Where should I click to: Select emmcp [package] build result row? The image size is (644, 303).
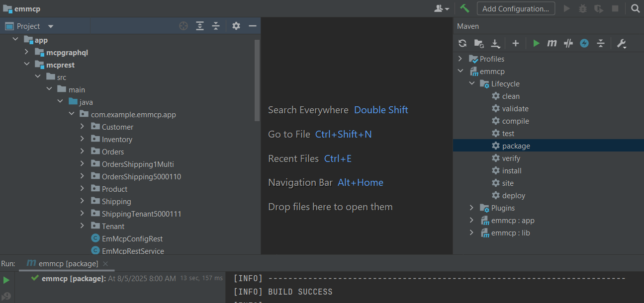pyautogui.click(x=126, y=278)
